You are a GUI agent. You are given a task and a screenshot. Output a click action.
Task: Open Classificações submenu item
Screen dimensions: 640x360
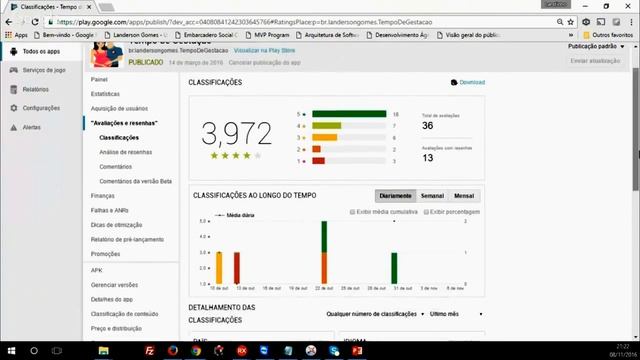pos(119,138)
